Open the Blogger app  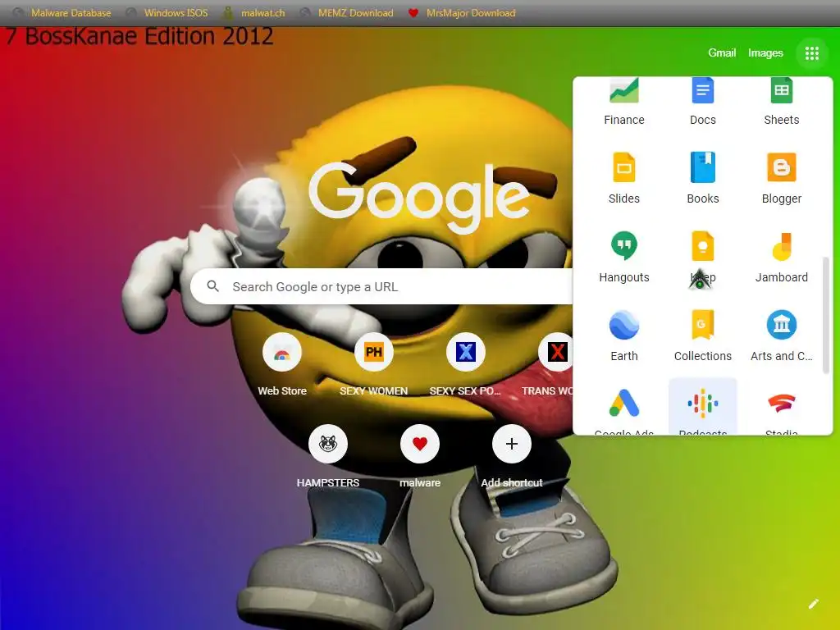[781, 177]
